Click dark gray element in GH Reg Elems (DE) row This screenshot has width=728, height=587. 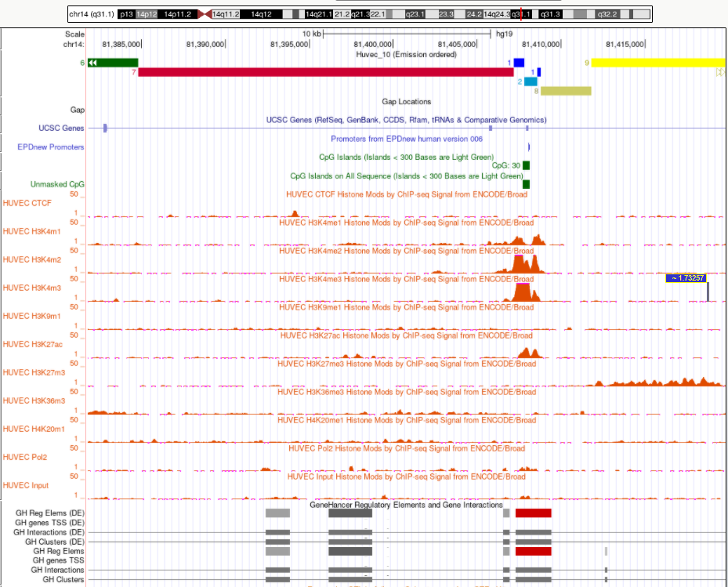350,513
